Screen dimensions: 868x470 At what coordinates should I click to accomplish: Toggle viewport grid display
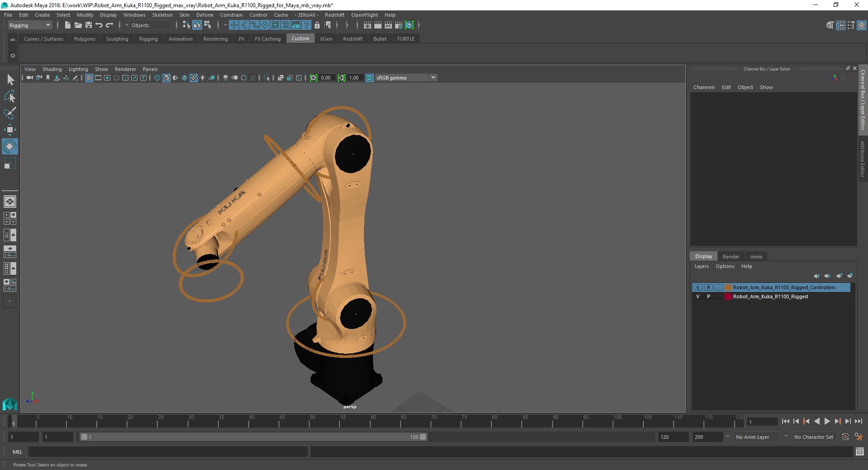(x=89, y=78)
